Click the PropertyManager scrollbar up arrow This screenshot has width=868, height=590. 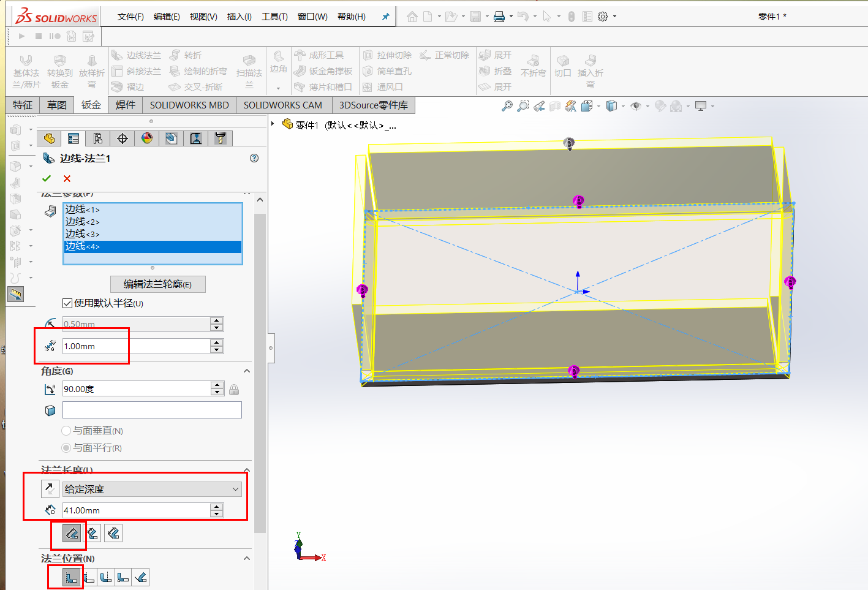[x=260, y=200]
